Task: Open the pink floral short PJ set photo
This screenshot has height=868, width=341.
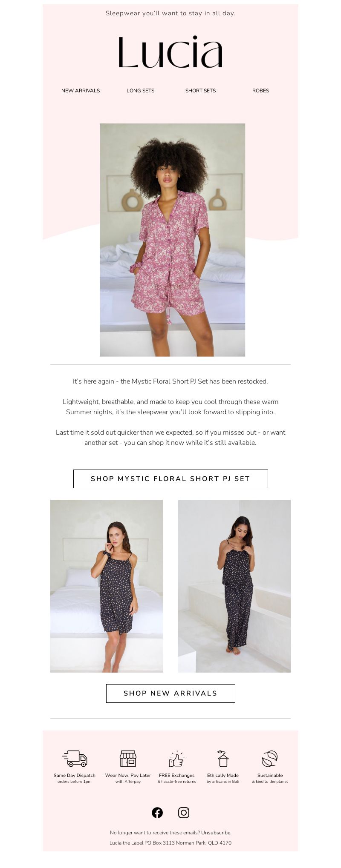Action: 173,240
